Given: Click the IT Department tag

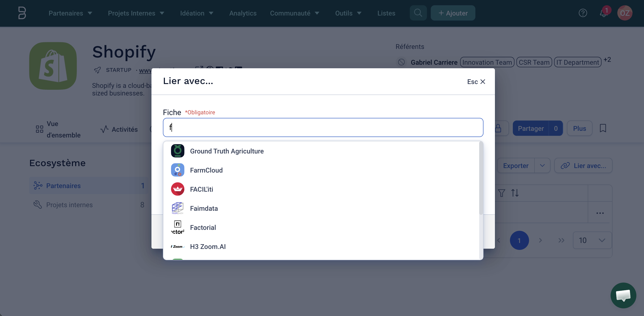Looking at the screenshot, I should tap(577, 62).
